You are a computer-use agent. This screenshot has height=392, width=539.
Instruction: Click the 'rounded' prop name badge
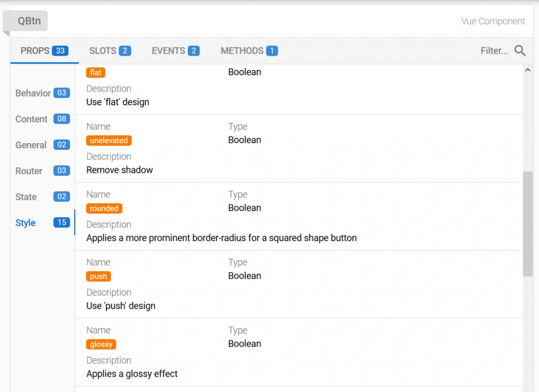point(104,208)
